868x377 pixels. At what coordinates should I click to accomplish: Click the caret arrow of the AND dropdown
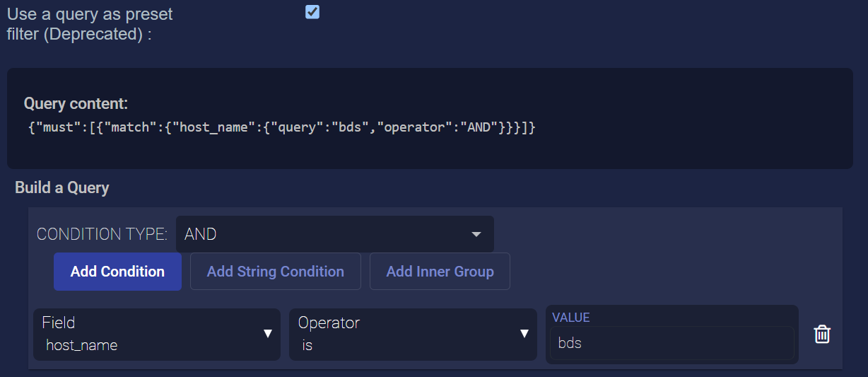[476, 234]
